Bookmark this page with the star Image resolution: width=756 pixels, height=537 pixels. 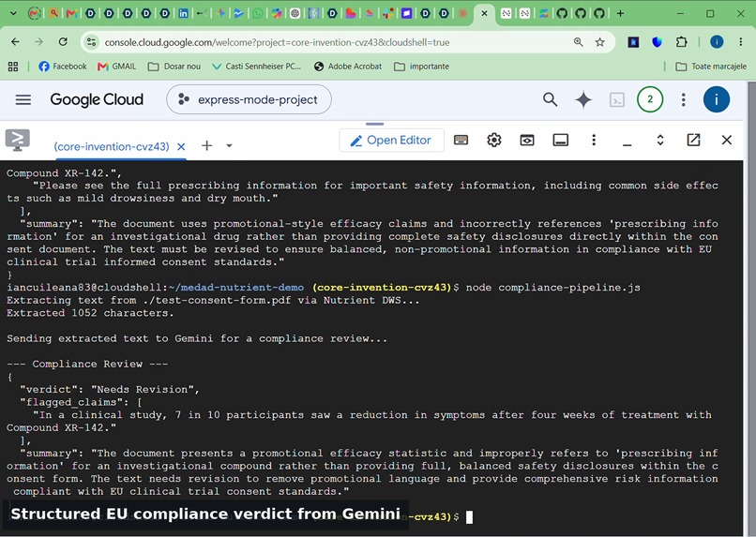click(599, 42)
